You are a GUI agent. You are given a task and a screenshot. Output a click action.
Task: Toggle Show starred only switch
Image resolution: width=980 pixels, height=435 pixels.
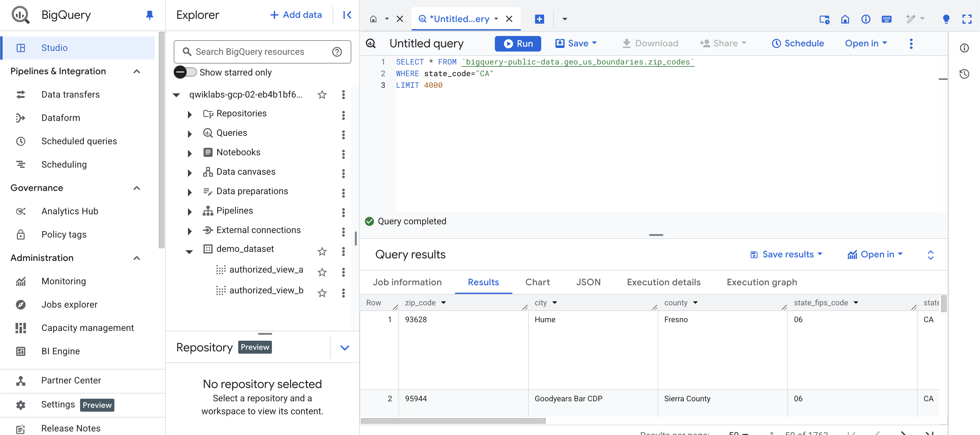pyautogui.click(x=185, y=72)
